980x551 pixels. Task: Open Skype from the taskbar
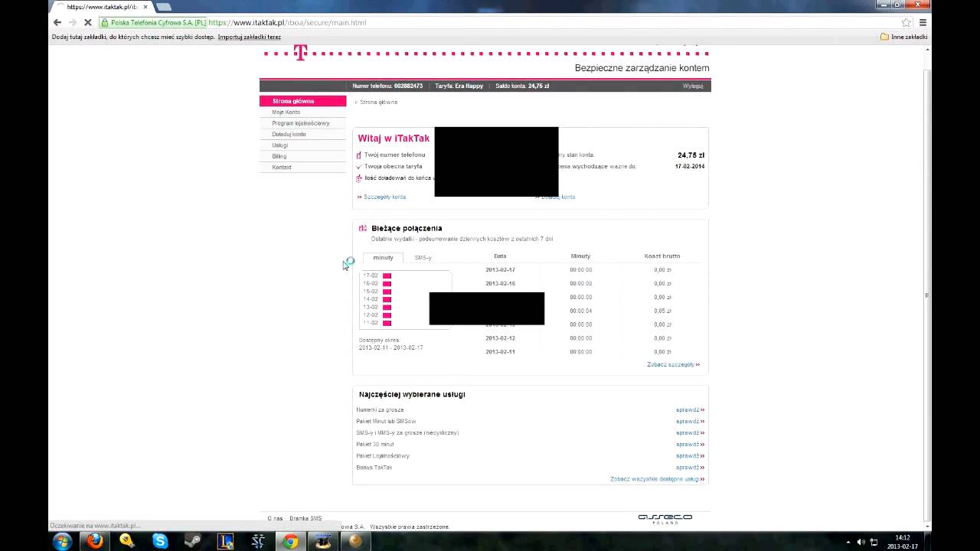[160, 541]
